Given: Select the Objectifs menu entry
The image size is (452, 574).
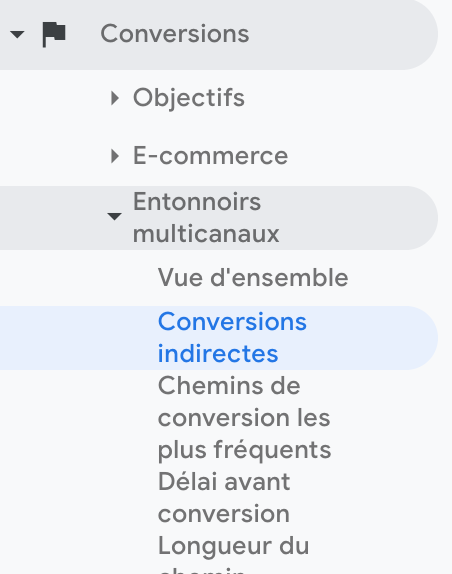Looking at the screenshot, I should tap(189, 98).
